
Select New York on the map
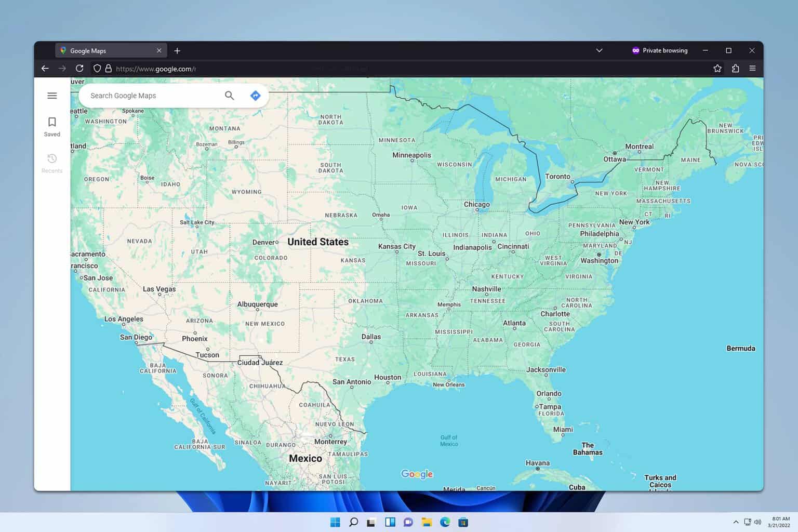pyautogui.click(x=634, y=222)
